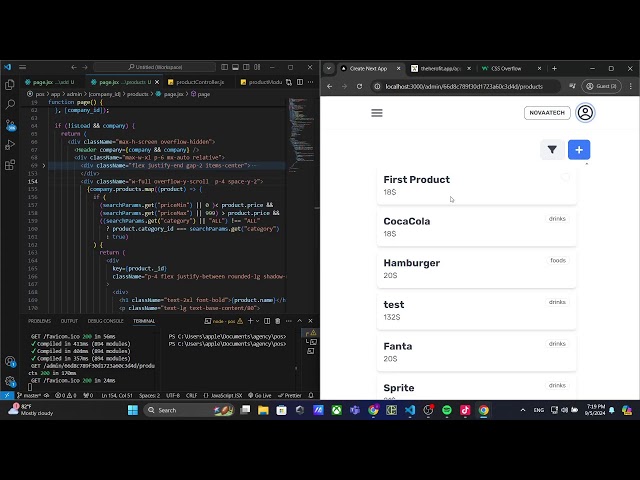This screenshot has height=480, width=640.
Task: Open the VS Code Explorer view
Action: tap(10, 84)
